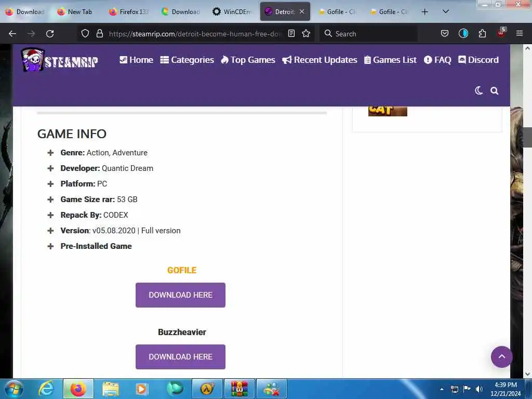Viewport: 532px width, 399px height.
Task: Open the media player taskbar icon
Action: pos(142,389)
